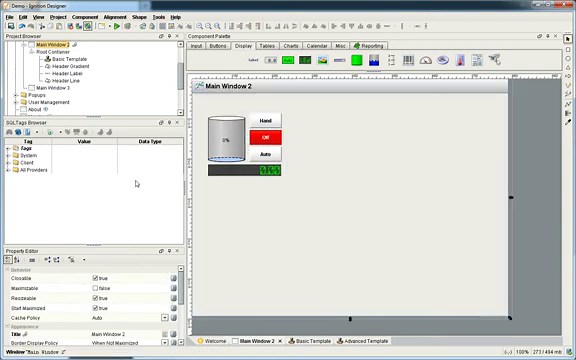Select Basic Template in Project Browser tree
This screenshot has width=576, height=360.
point(69,59)
